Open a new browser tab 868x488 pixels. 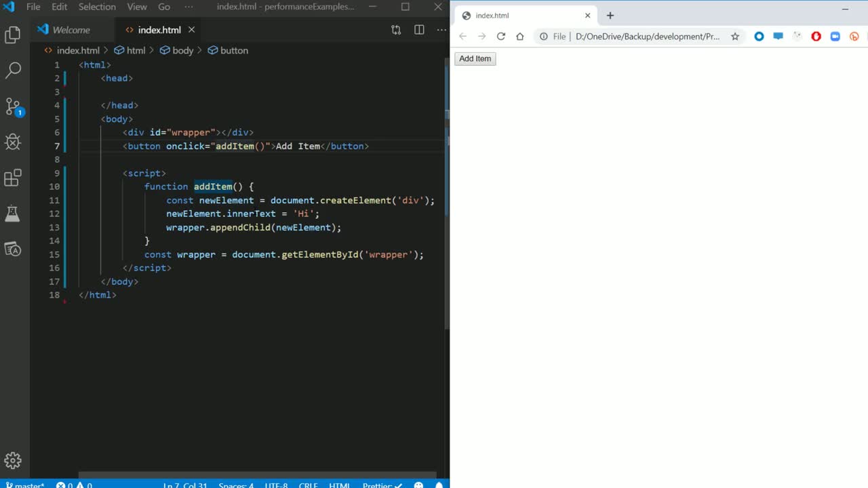[x=610, y=16]
